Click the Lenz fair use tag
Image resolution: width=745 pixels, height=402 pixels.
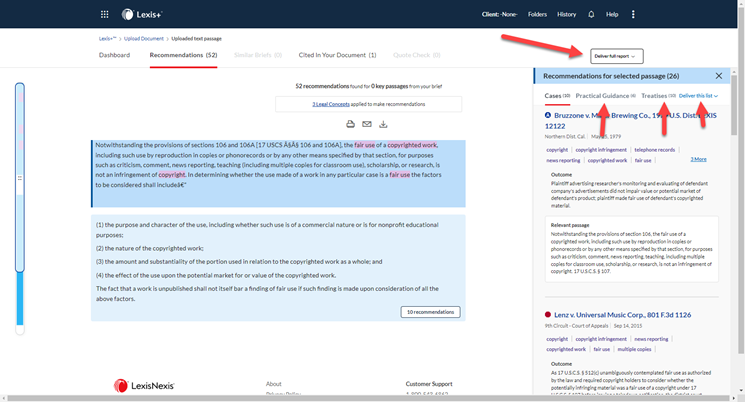pyautogui.click(x=602, y=349)
